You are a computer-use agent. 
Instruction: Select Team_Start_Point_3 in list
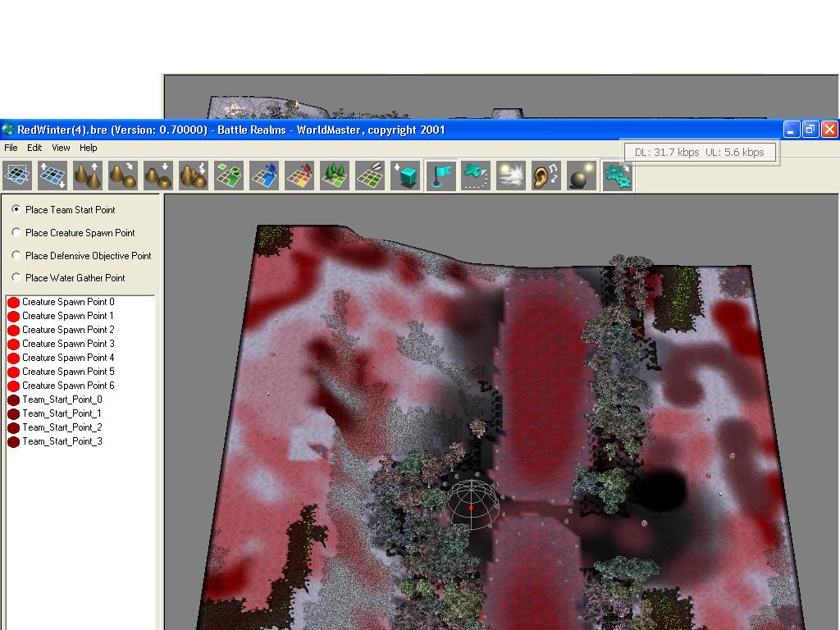point(55,441)
